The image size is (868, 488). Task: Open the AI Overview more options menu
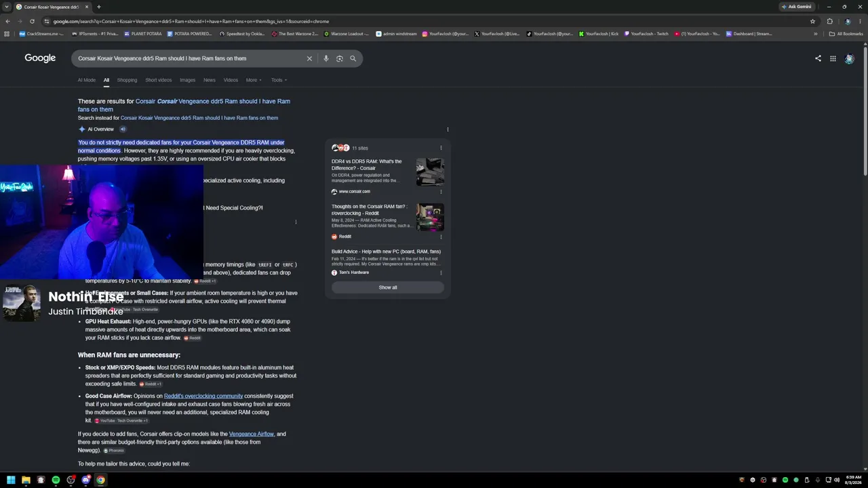point(448,129)
